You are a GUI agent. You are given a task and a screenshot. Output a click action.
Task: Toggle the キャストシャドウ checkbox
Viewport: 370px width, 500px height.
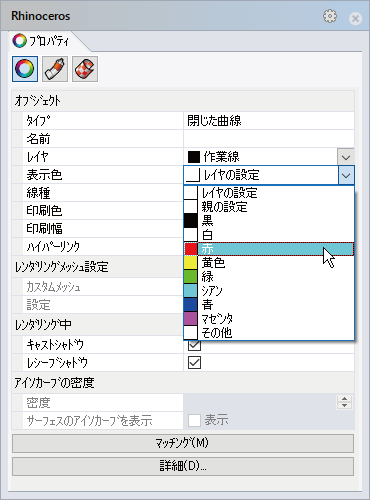coord(194,346)
